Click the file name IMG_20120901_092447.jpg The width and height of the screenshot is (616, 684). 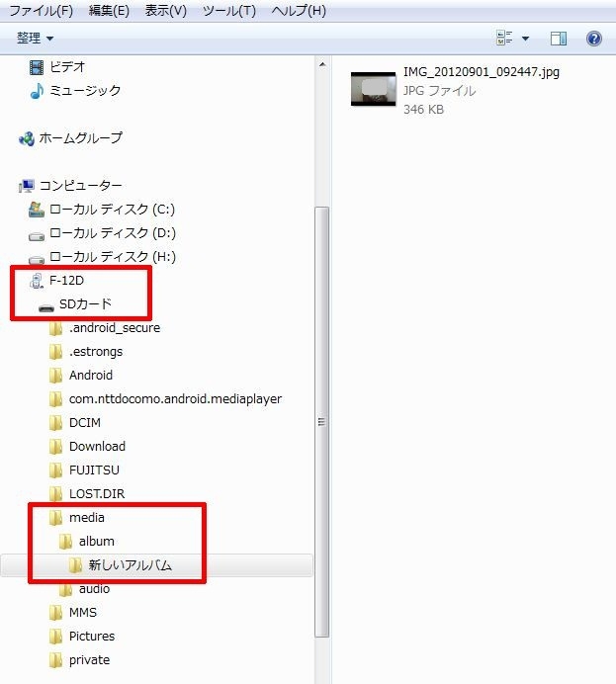pos(482,72)
